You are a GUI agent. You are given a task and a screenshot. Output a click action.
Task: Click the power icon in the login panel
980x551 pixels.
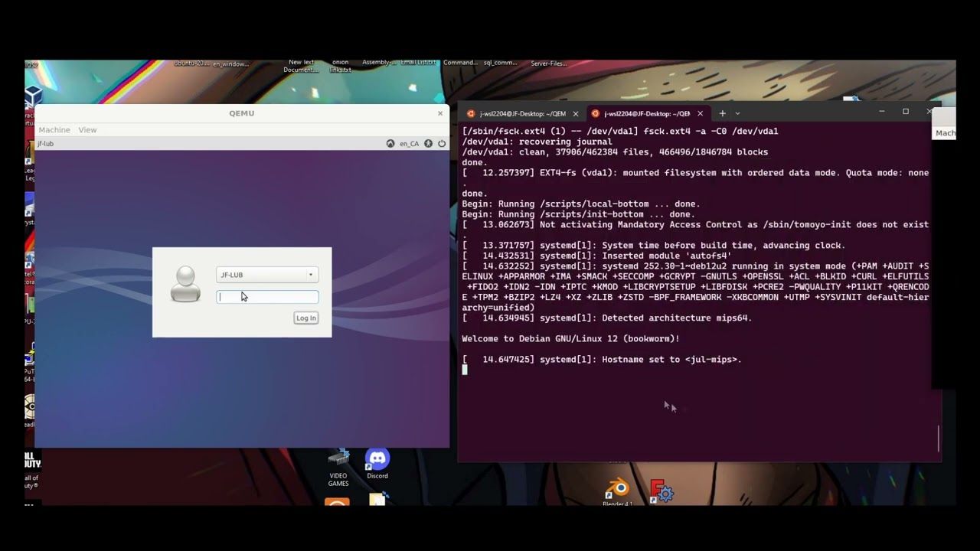tap(442, 144)
